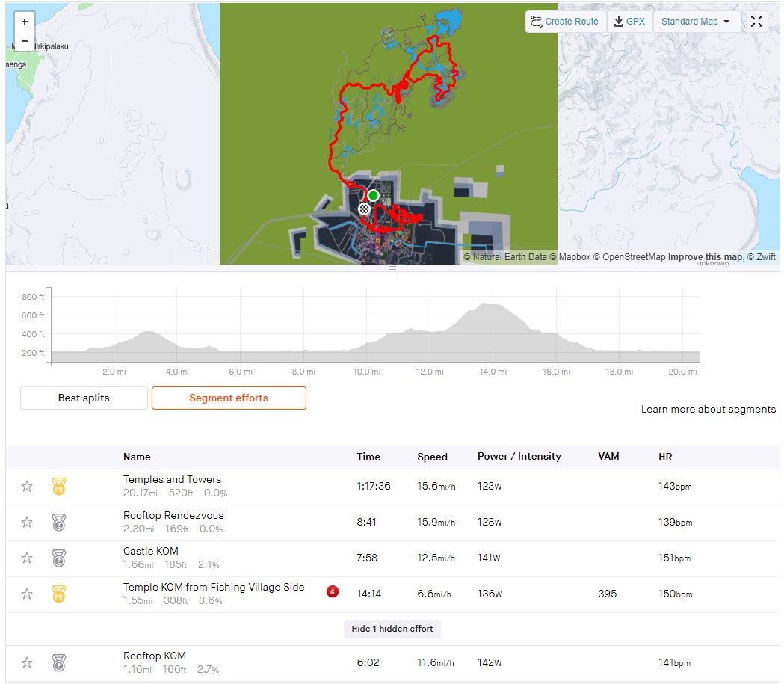Open Learn more about segments link
The height and width of the screenshot is (684, 784).
[x=709, y=409]
